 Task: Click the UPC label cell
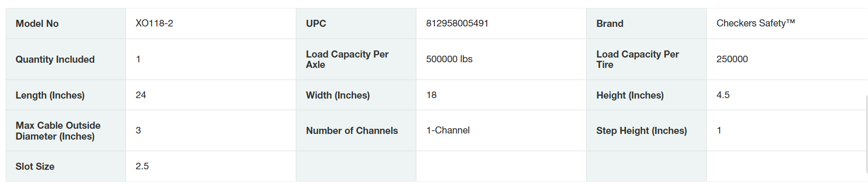point(316,24)
